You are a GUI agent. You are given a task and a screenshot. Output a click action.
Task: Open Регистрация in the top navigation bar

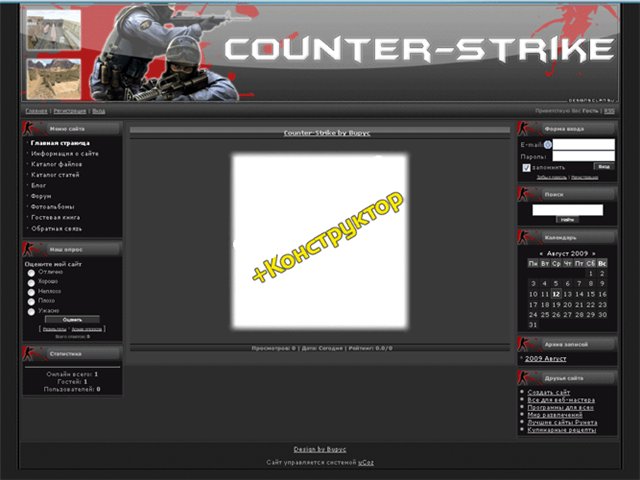[x=70, y=111]
